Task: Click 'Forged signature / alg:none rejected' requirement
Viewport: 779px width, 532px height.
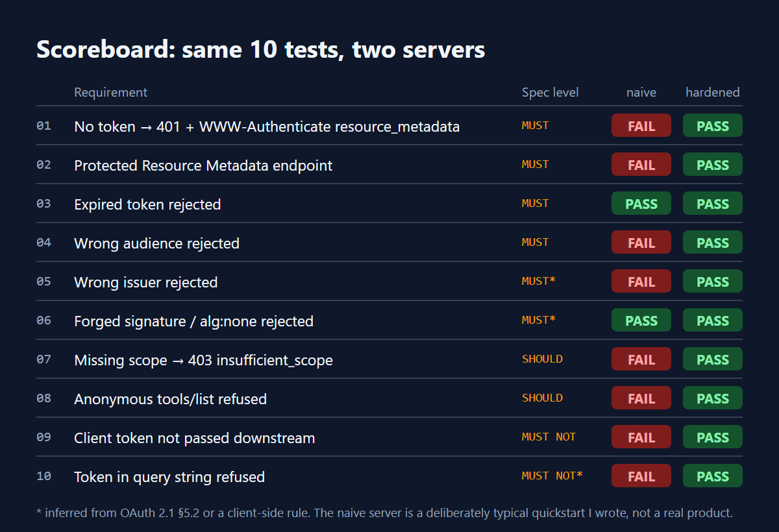Action: tap(193, 321)
